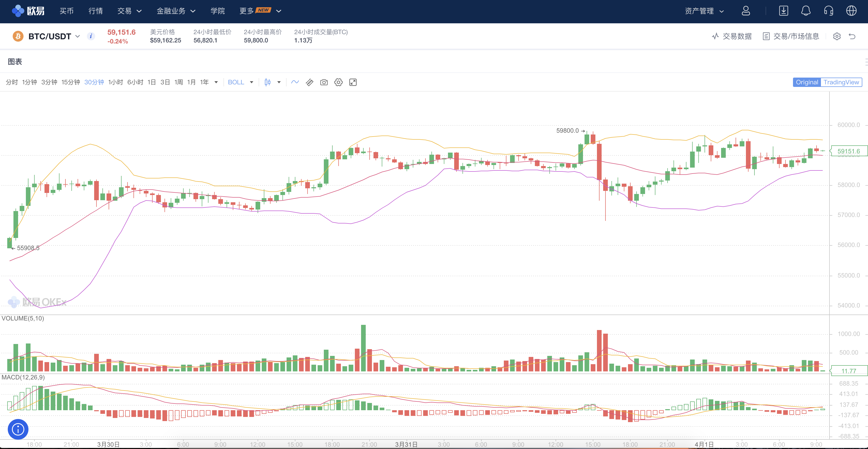Click the app download icon

coord(783,11)
